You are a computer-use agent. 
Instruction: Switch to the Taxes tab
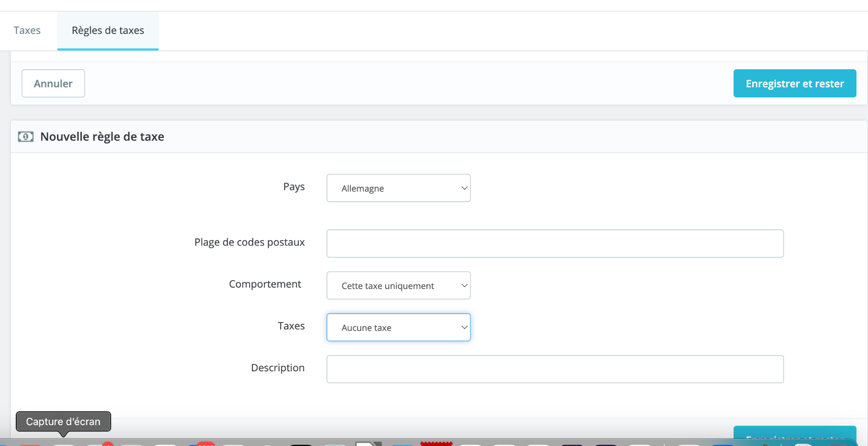(27, 30)
